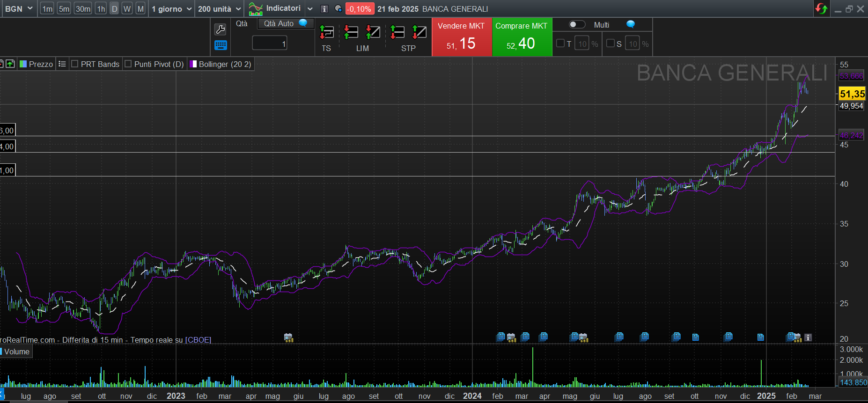
Task: Open the list icon next to Prezzo label
Action: coord(62,64)
